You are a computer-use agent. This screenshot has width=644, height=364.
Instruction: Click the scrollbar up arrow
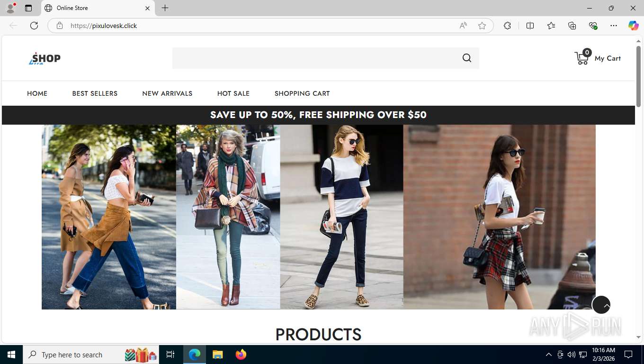[638, 41]
